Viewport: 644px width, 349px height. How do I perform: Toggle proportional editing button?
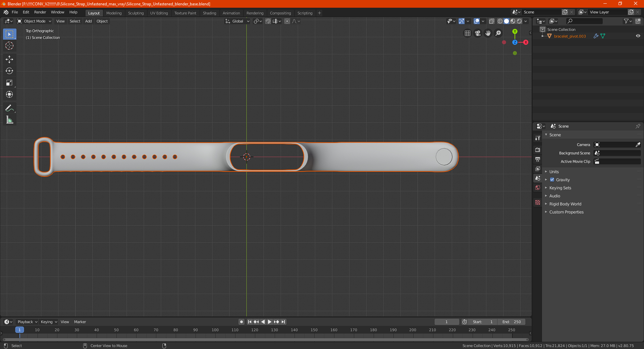coord(287,21)
